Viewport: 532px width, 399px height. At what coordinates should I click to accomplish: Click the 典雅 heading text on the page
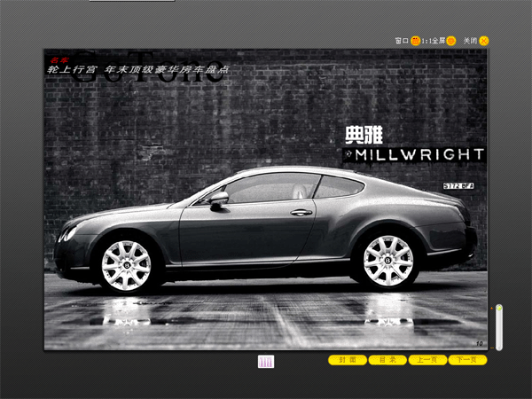tap(364, 135)
